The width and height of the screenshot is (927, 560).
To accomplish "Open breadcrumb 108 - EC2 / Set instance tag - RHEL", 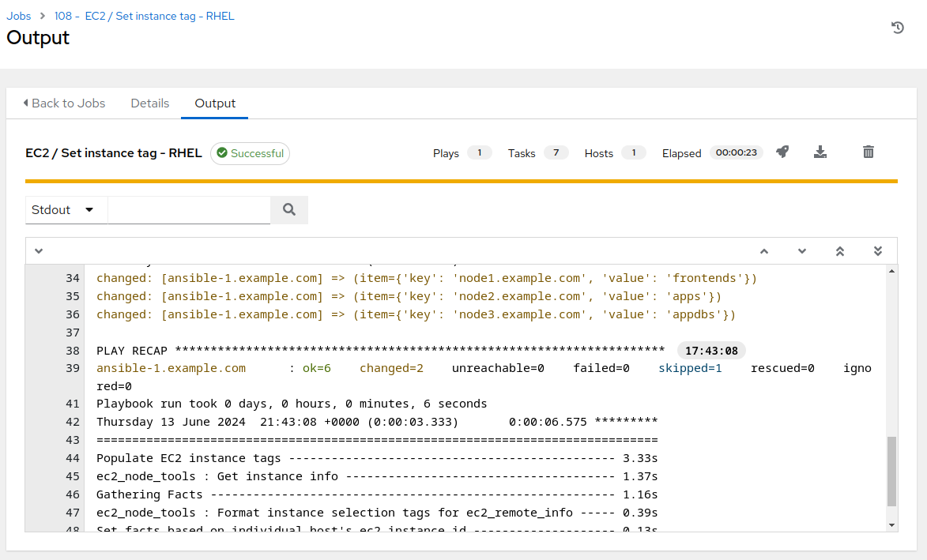I will click(x=145, y=16).
